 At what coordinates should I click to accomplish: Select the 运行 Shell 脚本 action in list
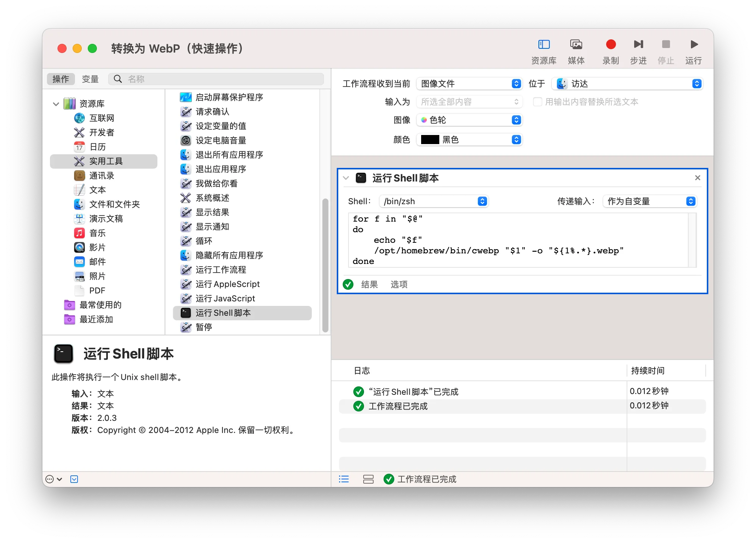(x=242, y=313)
